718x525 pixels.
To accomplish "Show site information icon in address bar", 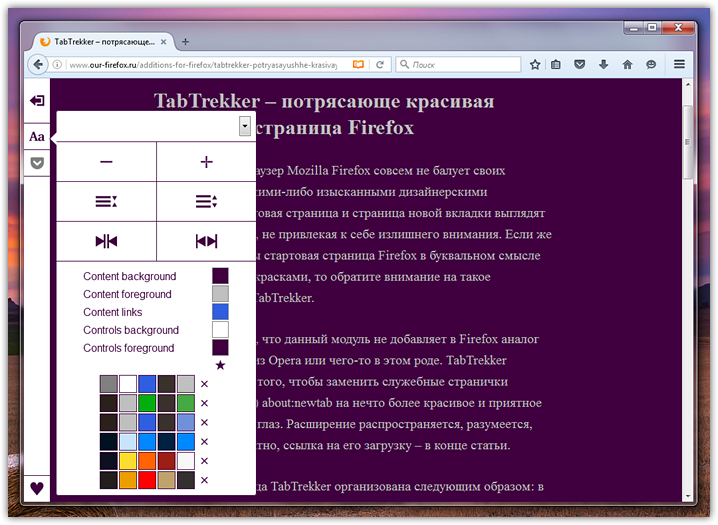I will pyautogui.click(x=57, y=65).
